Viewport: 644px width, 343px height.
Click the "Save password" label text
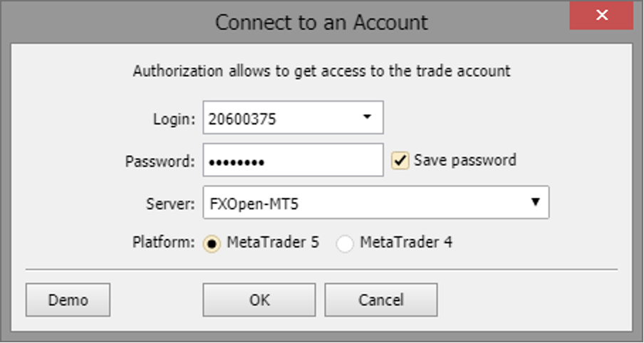pyautogui.click(x=464, y=160)
